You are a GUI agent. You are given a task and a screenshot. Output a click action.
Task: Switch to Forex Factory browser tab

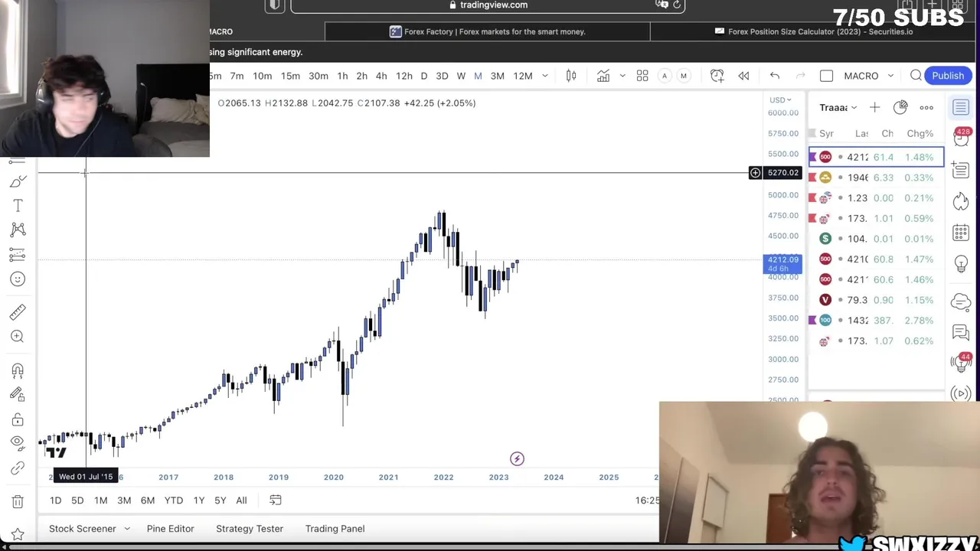pyautogui.click(x=487, y=31)
